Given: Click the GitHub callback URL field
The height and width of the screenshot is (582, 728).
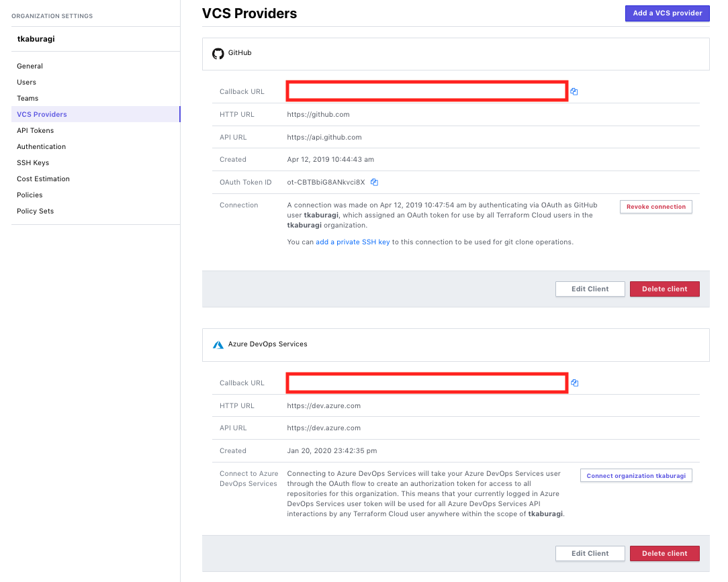Looking at the screenshot, I should coord(427,91).
